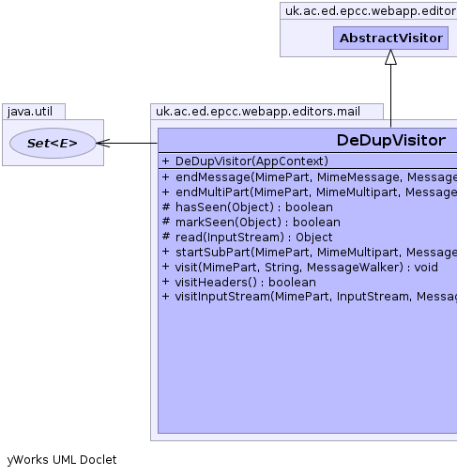Image resolution: width=457 pixels, height=476 pixels.
Task: Click the DeDupVisitor(AppContext) constructor entry
Action: pyautogui.click(x=251, y=161)
